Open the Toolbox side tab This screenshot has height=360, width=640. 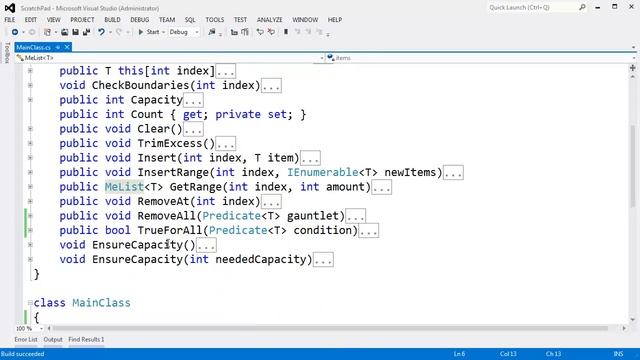(x=7, y=53)
